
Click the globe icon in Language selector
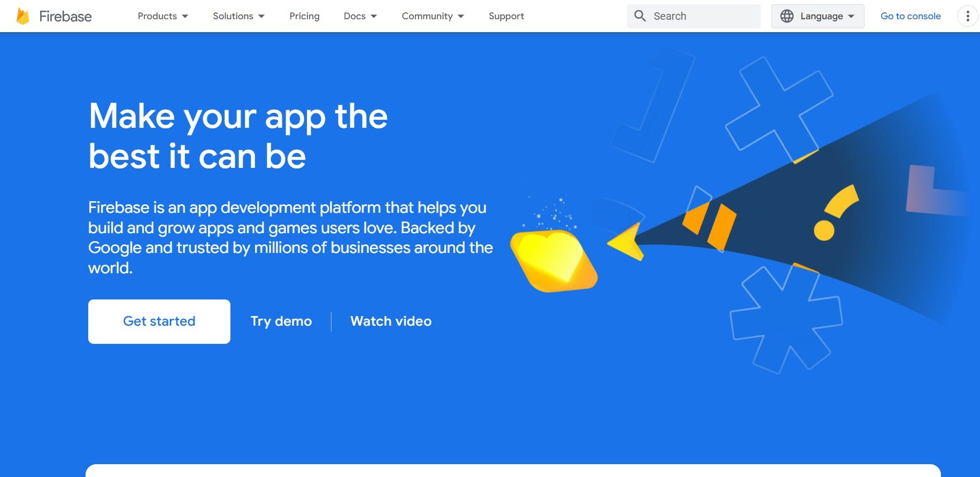786,16
